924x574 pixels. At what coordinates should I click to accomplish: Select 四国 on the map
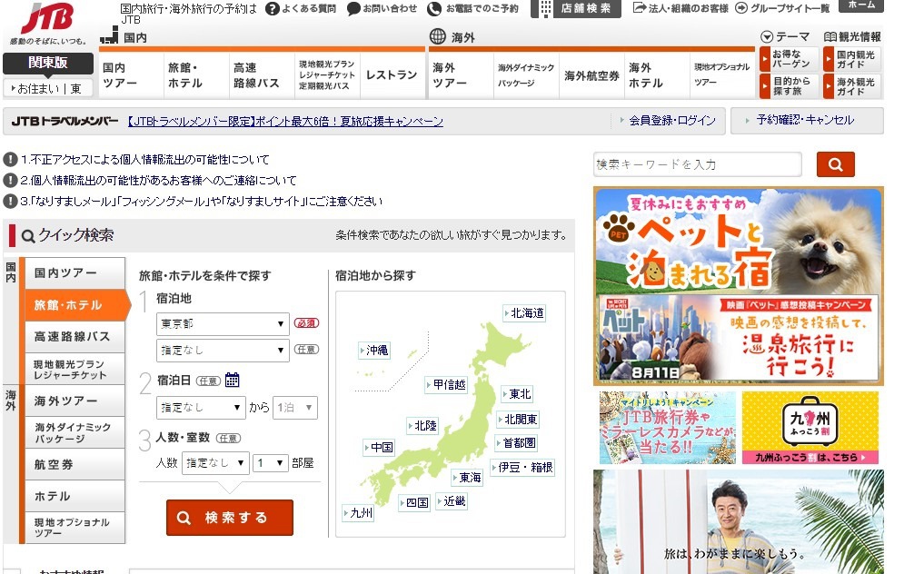[x=414, y=502]
